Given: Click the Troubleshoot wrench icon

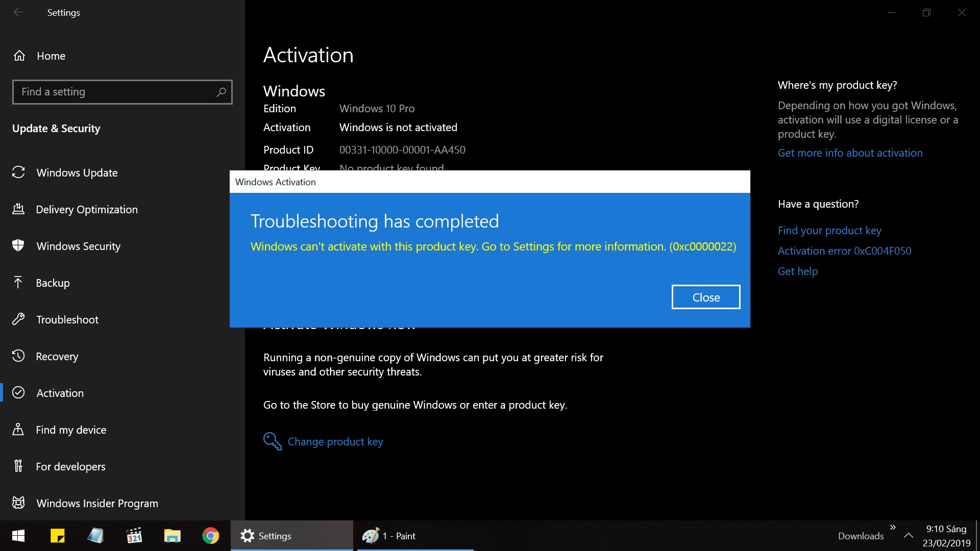Looking at the screenshot, I should click(x=18, y=319).
